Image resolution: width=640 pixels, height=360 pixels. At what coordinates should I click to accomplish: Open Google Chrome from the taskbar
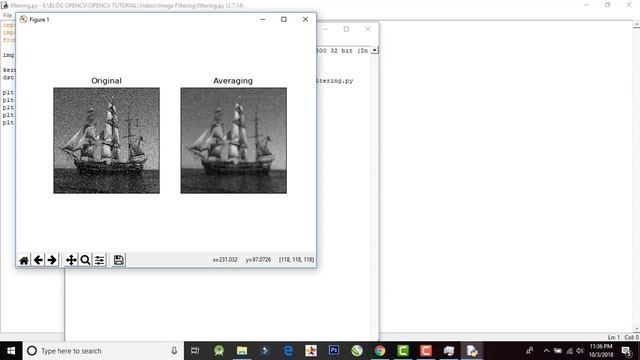point(380,351)
